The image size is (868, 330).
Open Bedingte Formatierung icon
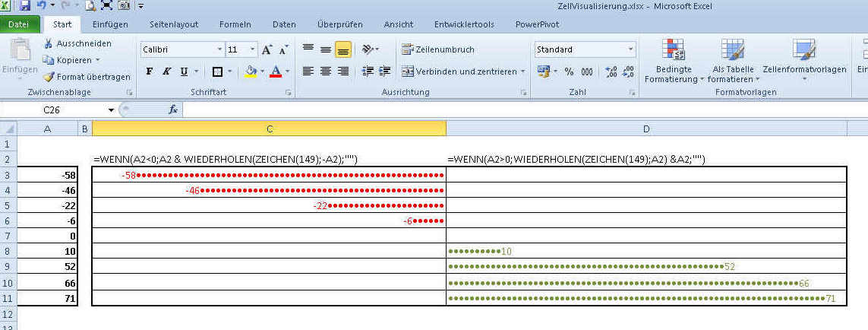pos(673,50)
